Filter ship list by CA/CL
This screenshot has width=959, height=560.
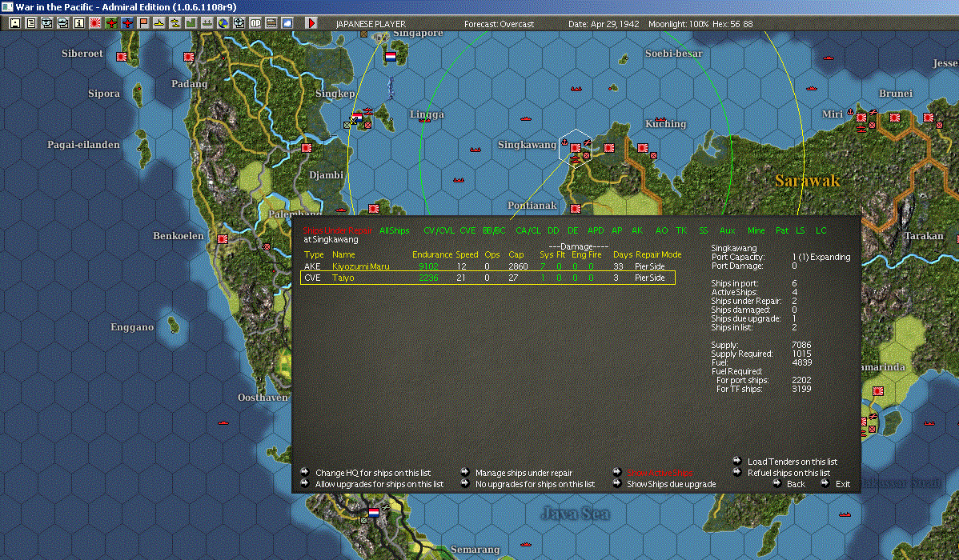coord(528,230)
